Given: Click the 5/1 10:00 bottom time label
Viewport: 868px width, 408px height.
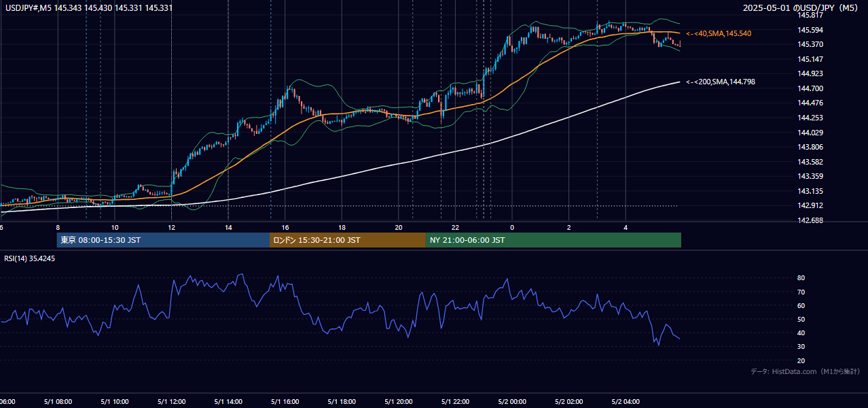Looking at the screenshot, I should tap(114, 402).
